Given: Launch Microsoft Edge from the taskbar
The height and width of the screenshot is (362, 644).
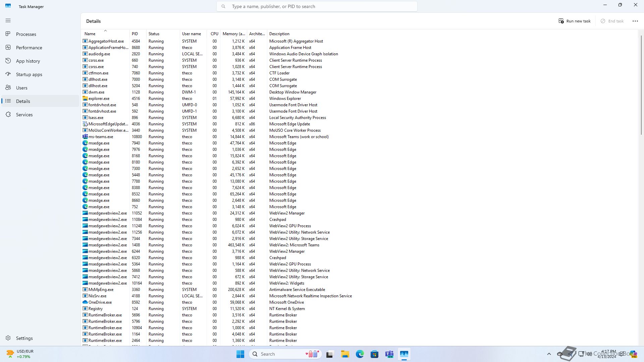Looking at the screenshot, I should tap(360, 354).
